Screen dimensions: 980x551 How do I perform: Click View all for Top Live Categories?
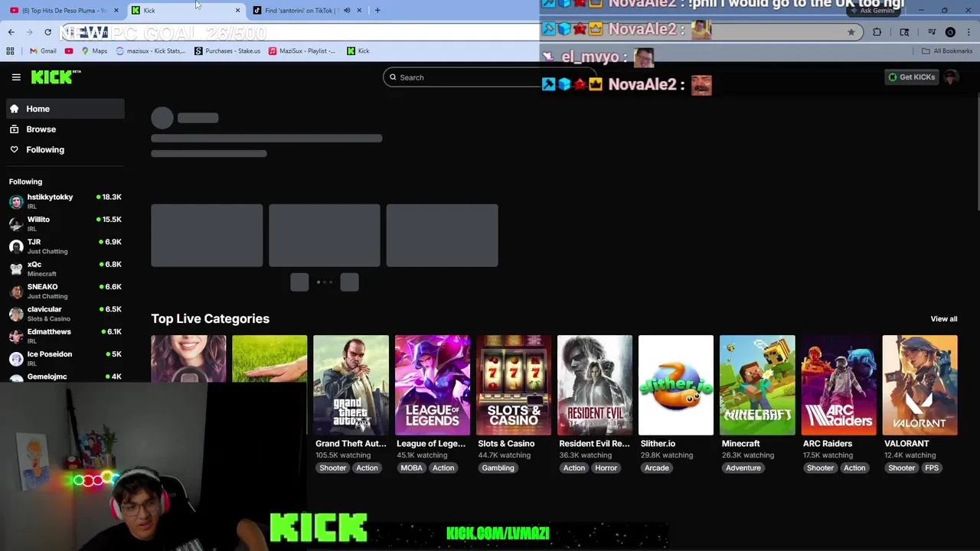coord(943,318)
